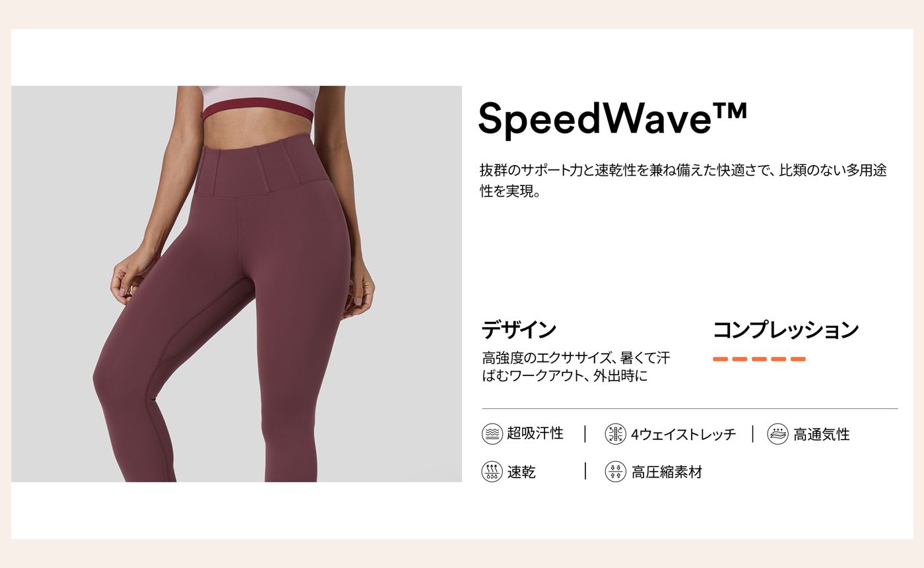Click the 4ウェイストレッチ stretch icon
This screenshot has height=568, width=924.
(615, 434)
